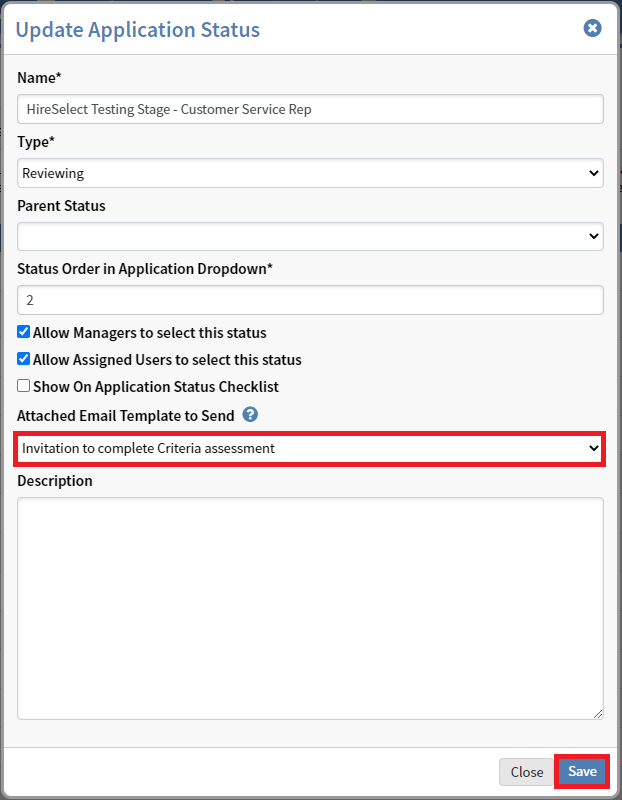Click the 'Description' field label
This screenshot has height=800, width=622.
(x=55, y=481)
